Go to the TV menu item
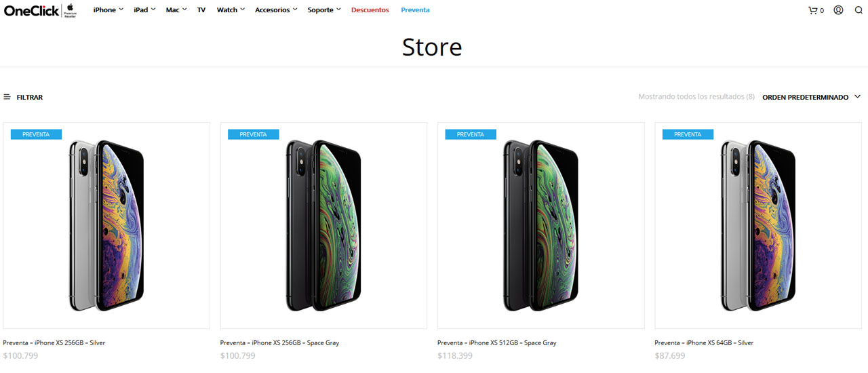 (x=201, y=10)
